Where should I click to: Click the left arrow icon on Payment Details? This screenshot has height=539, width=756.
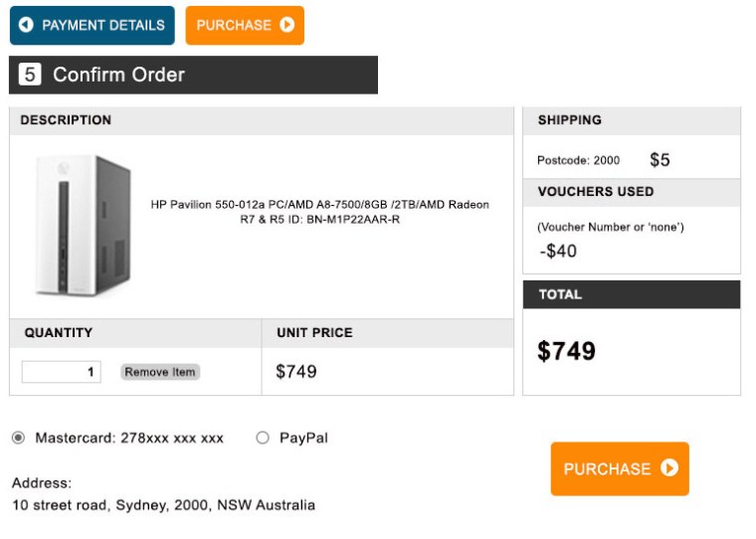click(26, 25)
